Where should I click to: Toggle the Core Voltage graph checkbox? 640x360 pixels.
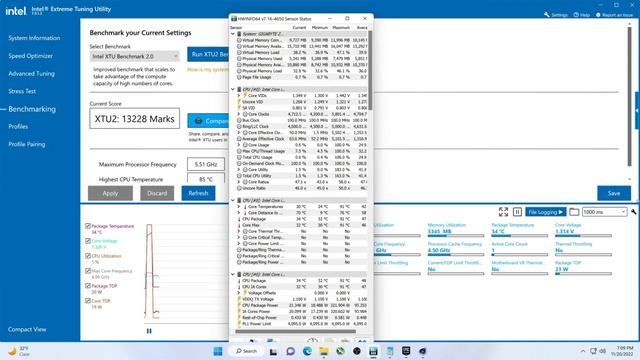(x=88, y=241)
